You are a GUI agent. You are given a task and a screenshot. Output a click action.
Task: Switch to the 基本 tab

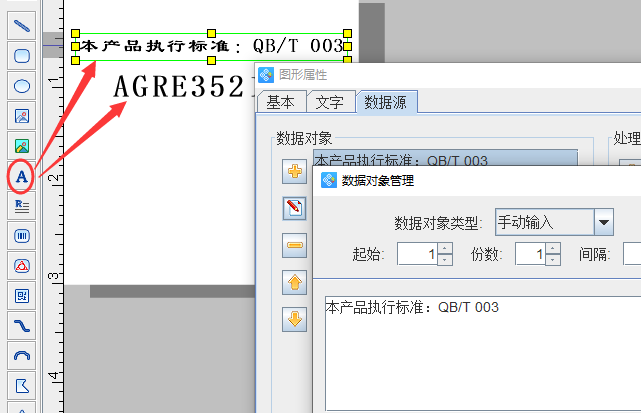pos(280,101)
